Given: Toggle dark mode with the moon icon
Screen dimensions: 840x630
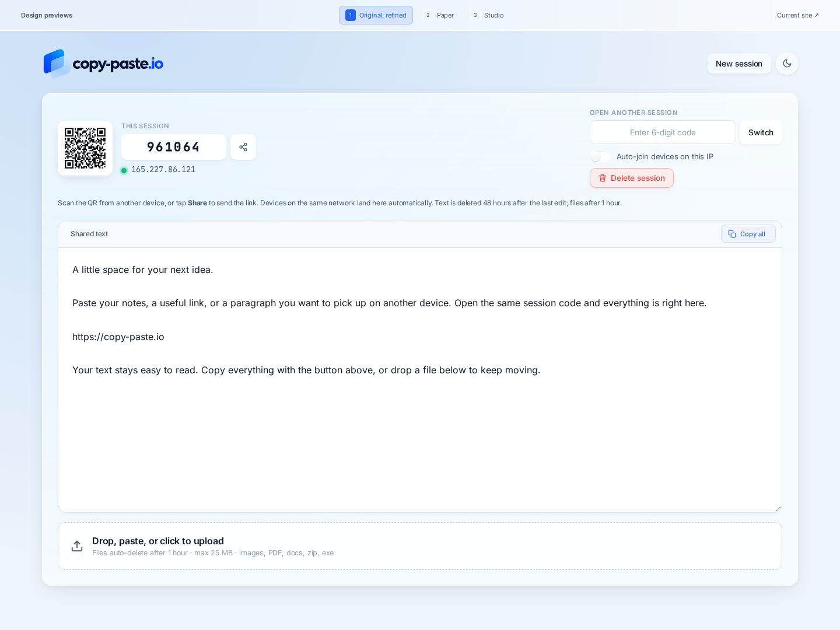Looking at the screenshot, I should 787,64.
